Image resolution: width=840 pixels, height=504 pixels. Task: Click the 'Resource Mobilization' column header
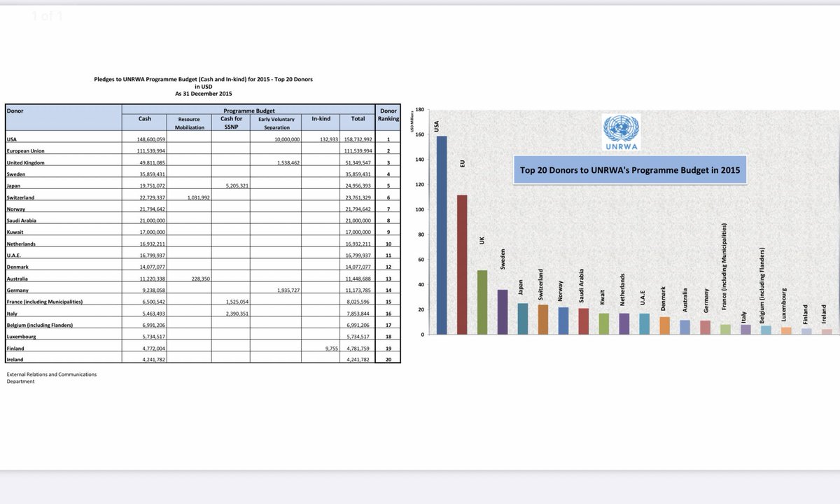click(x=189, y=123)
